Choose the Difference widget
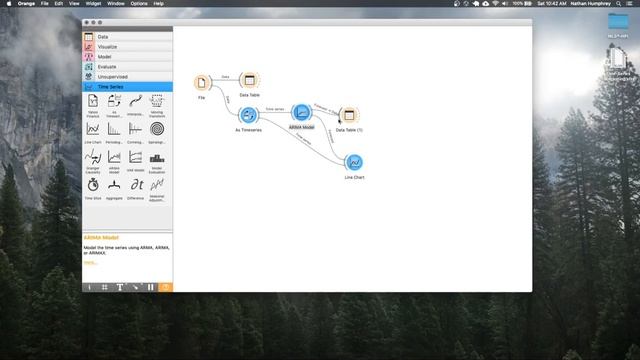The height and width of the screenshot is (360, 640). [136, 189]
